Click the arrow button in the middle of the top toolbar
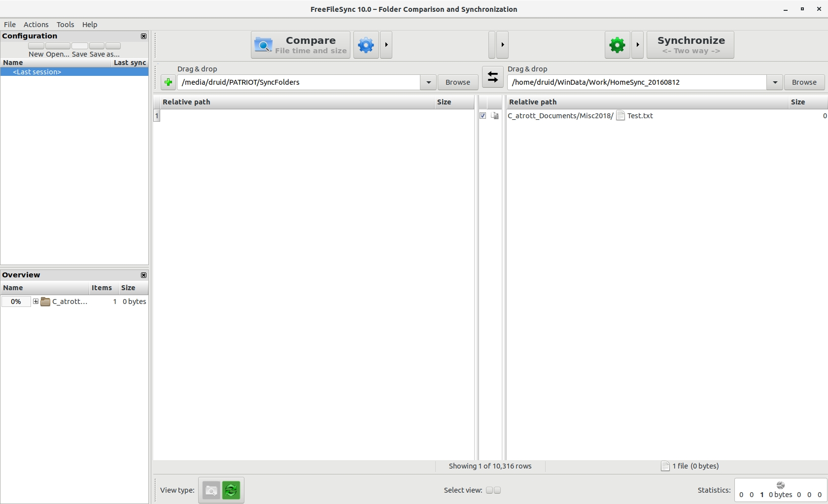 pyautogui.click(x=502, y=45)
